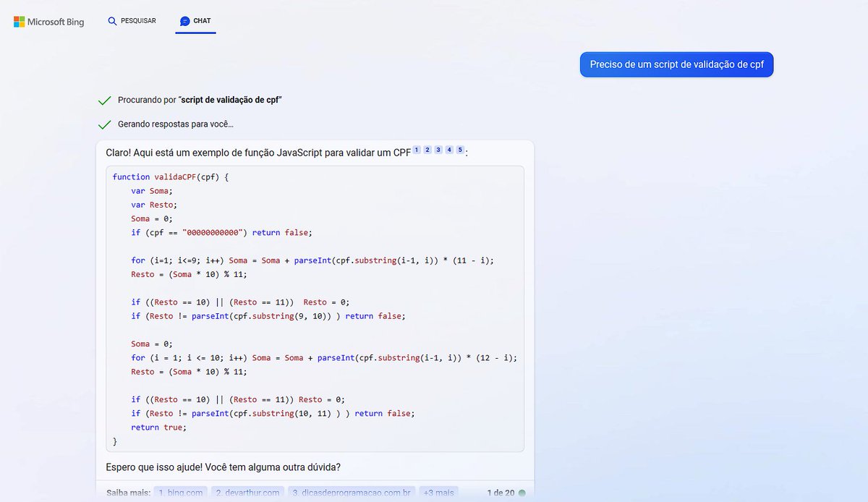Open citation footnote 1
Viewport: 868px width, 502px height.
point(417,150)
